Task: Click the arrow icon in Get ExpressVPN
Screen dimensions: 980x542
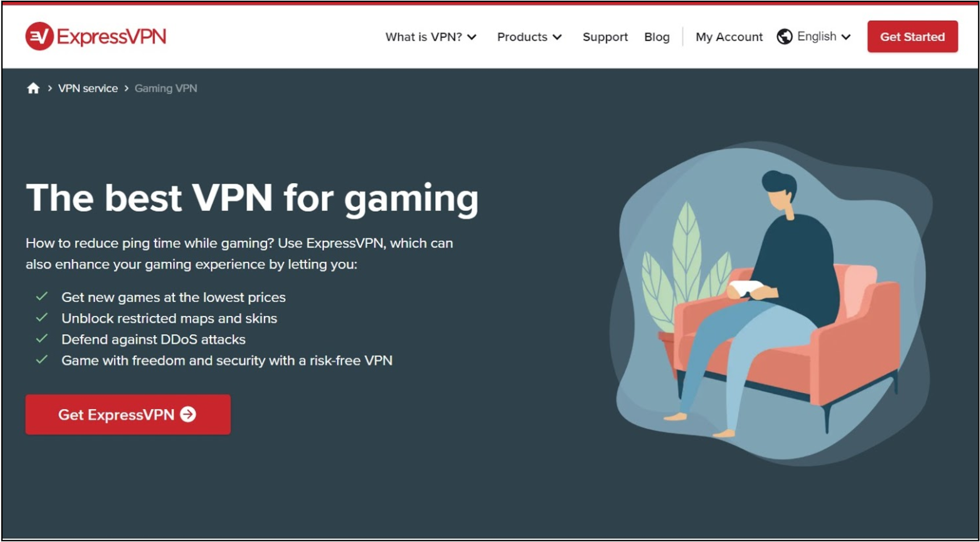Action: coord(188,414)
